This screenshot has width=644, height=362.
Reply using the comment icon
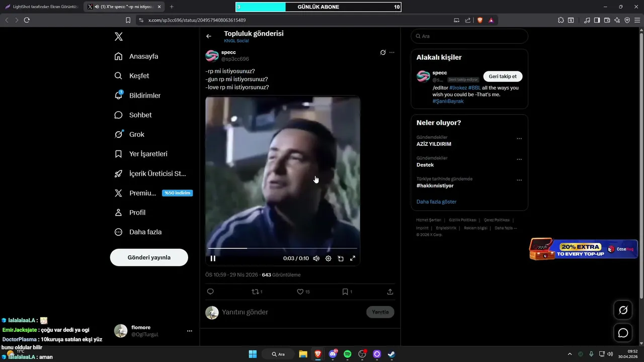click(x=210, y=292)
